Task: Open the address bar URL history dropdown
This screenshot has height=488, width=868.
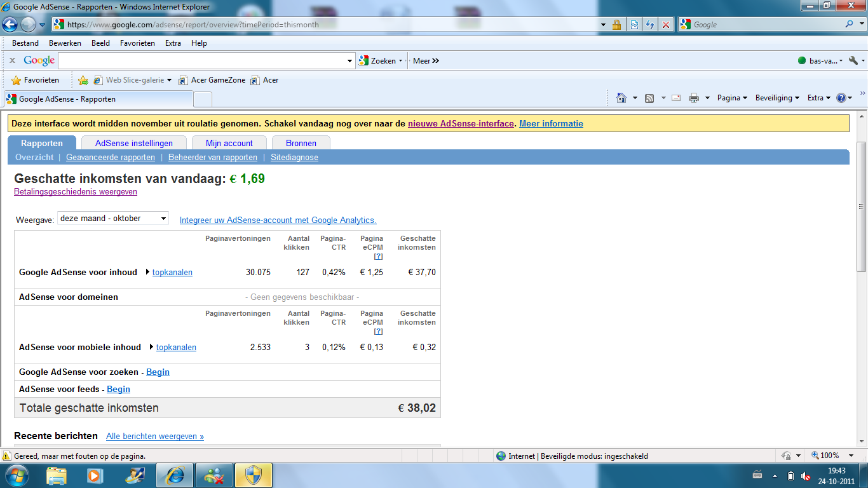Action: click(x=603, y=25)
